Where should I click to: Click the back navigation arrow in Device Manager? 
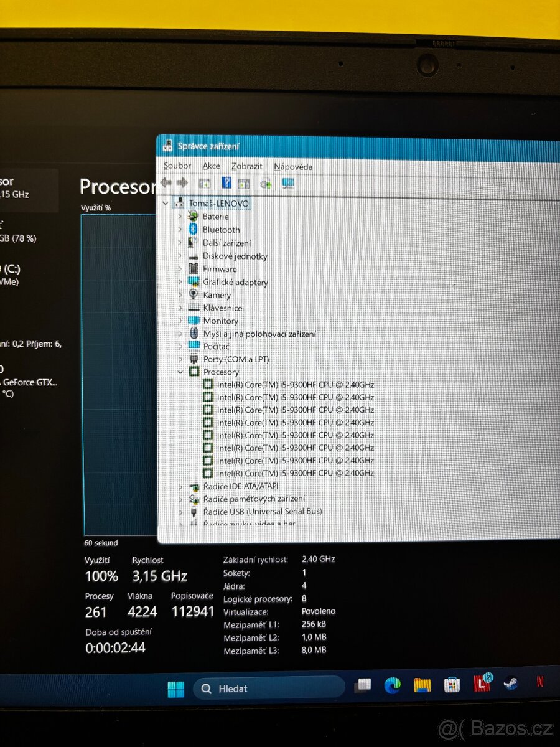click(166, 182)
